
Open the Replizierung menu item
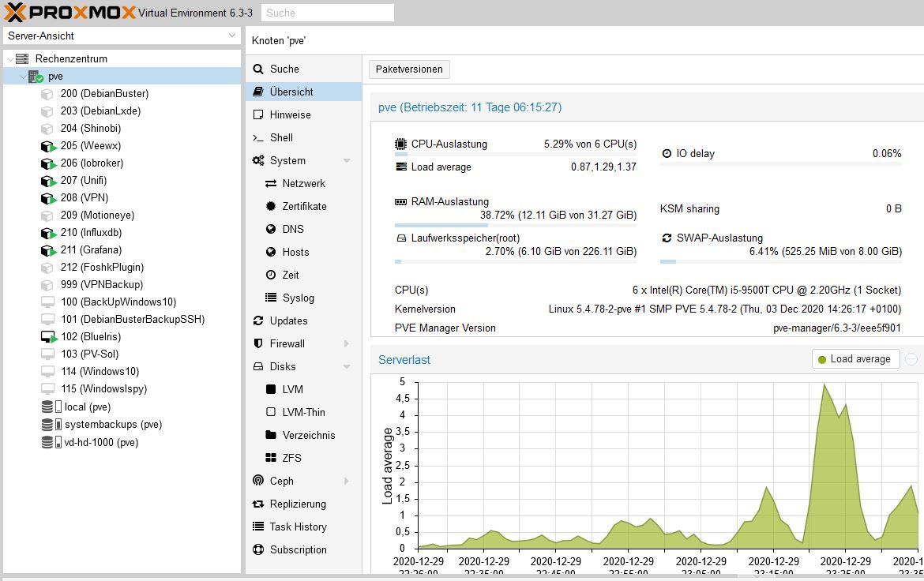pos(303,504)
